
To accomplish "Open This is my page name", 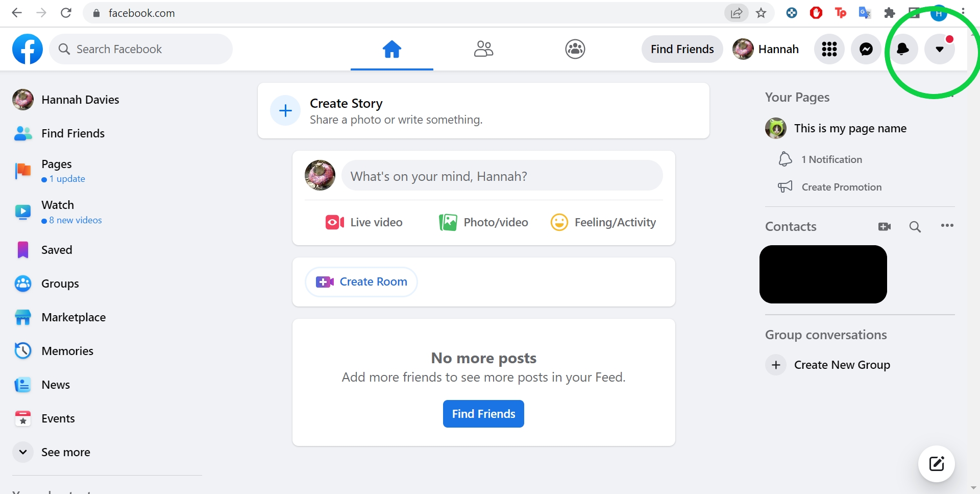I will coord(850,128).
